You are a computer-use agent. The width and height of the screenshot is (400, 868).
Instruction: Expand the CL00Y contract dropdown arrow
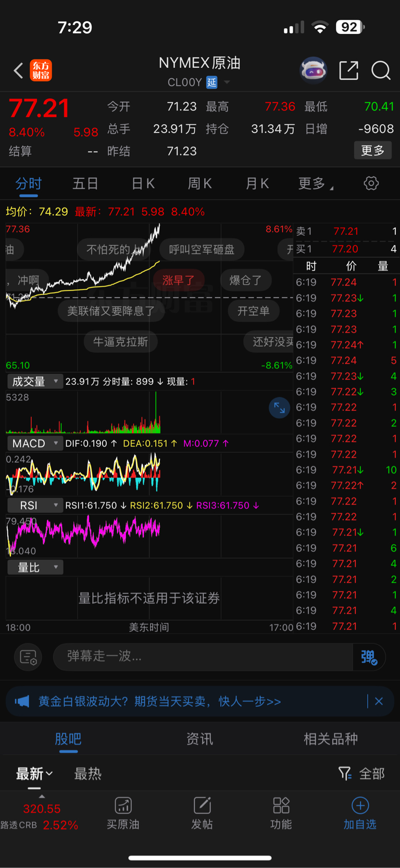pyautogui.click(x=227, y=82)
